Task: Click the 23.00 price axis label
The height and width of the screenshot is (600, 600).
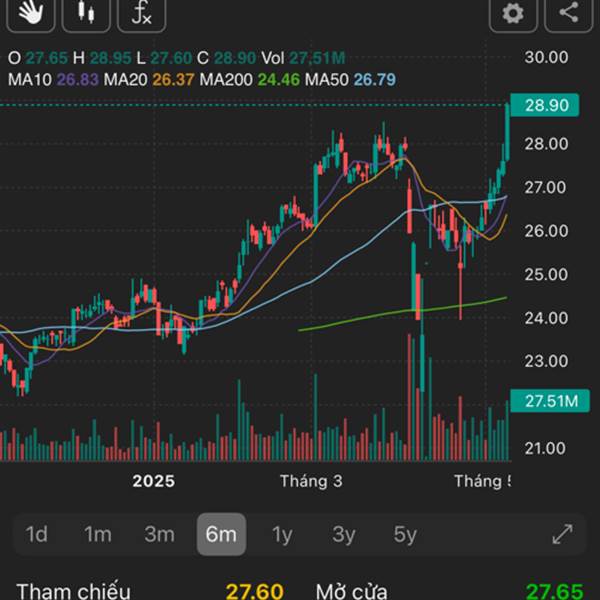Action: 546,361
